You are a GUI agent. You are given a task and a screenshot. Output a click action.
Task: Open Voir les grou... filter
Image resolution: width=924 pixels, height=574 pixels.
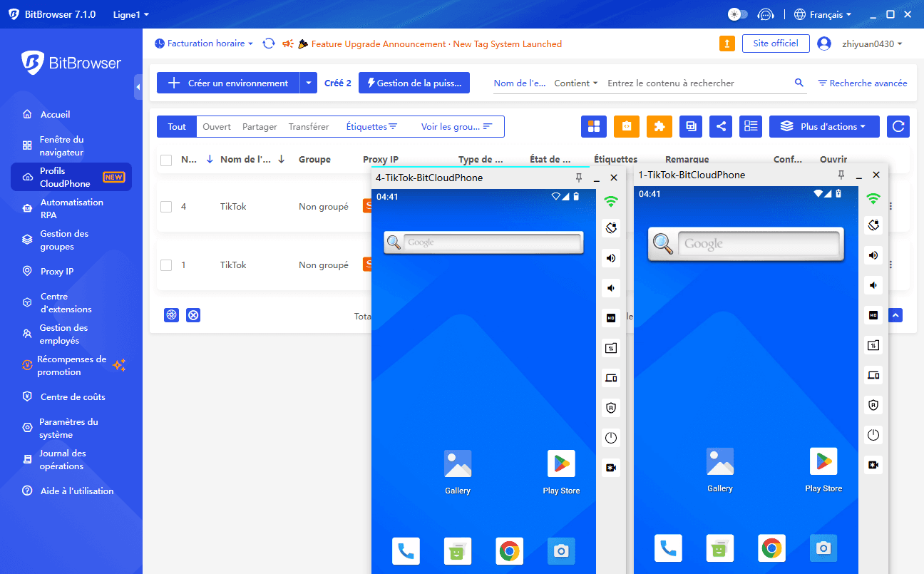(456, 126)
